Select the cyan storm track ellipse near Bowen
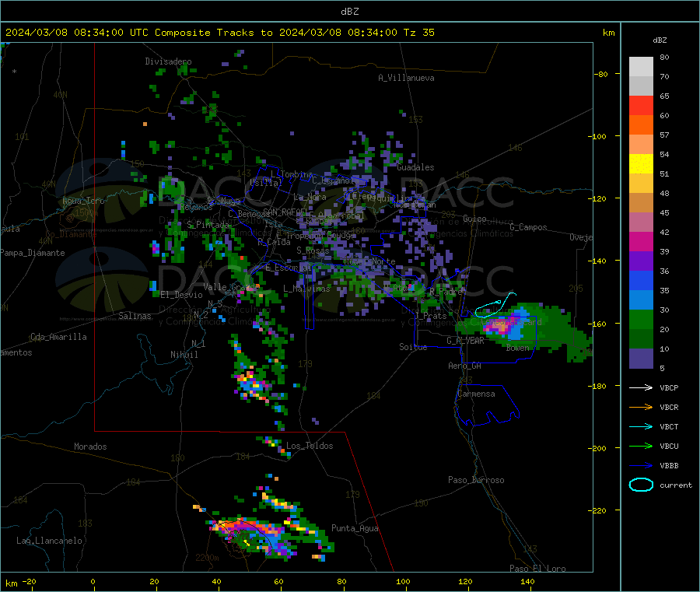This screenshot has width=700, height=592. pyautogui.click(x=490, y=309)
